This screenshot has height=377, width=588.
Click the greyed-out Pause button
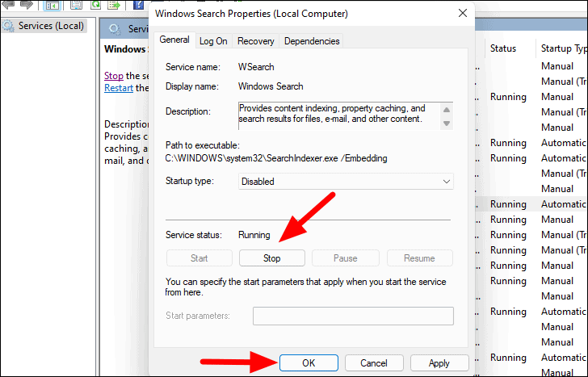click(x=346, y=258)
